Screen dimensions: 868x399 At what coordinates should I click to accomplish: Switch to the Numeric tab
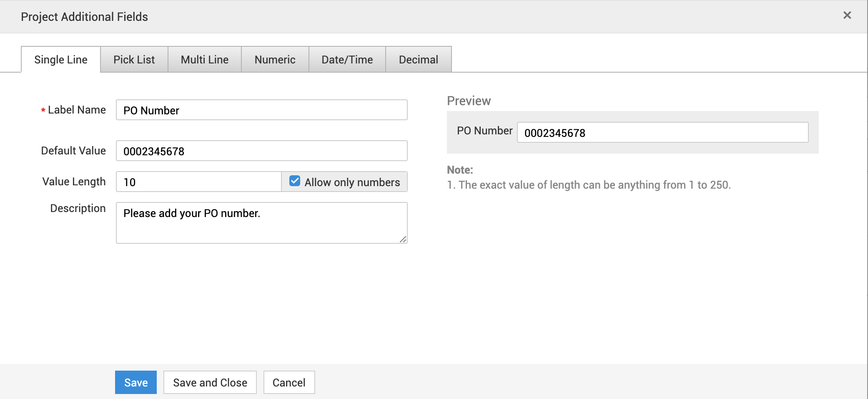[275, 60]
